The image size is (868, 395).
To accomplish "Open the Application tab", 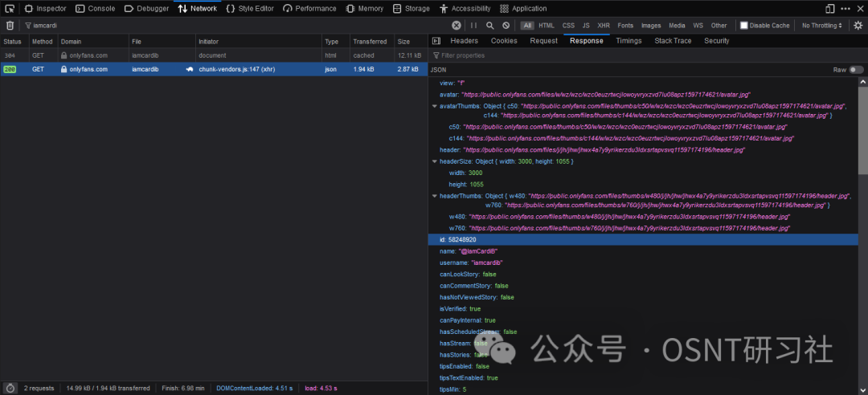I will click(523, 8).
